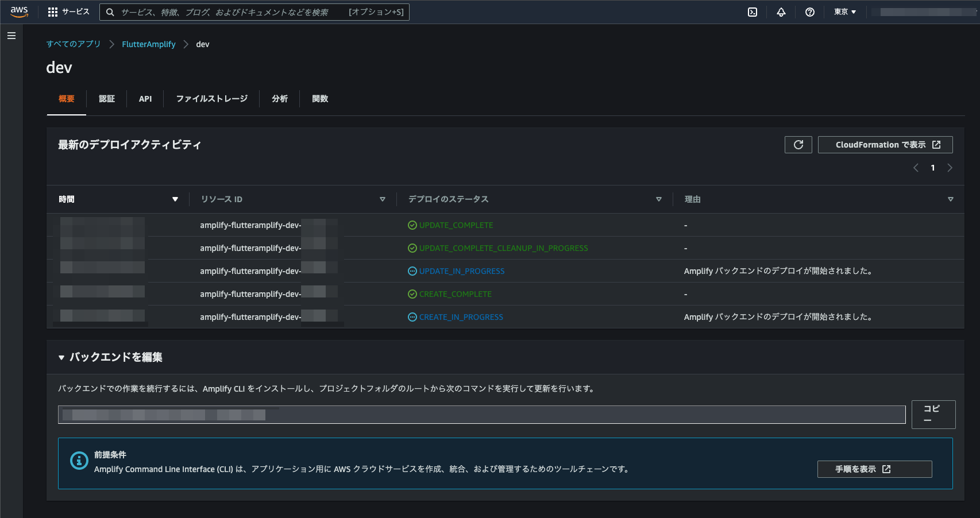Toggle the hamburger side navigation menu
The height and width of the screenshot is (518, 980).
pyautogui.click(x=11, y=36)
